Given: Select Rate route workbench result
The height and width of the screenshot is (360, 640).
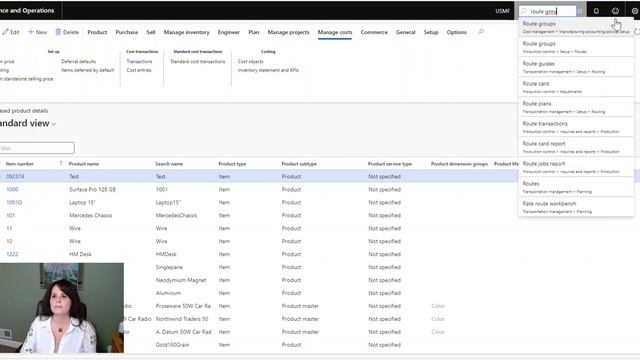Looking at the screenshot, I should (x=576, y=207).
